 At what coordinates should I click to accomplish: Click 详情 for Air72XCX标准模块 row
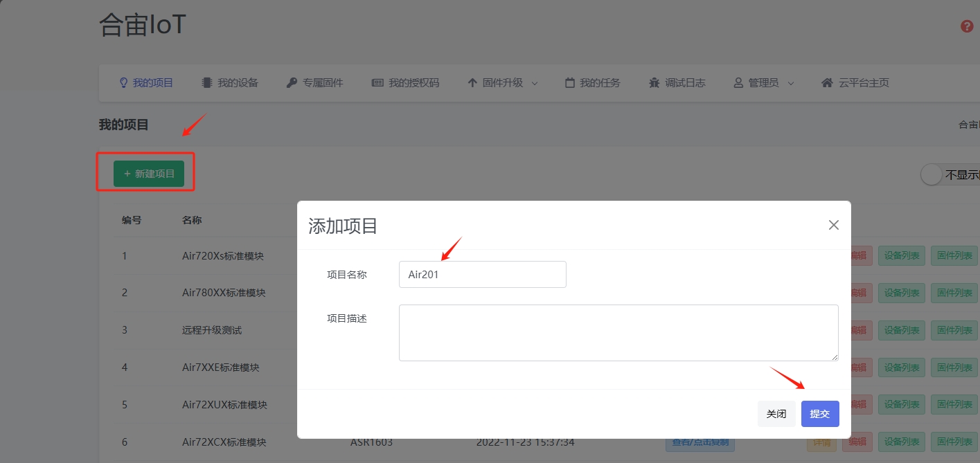coord(821,443)
